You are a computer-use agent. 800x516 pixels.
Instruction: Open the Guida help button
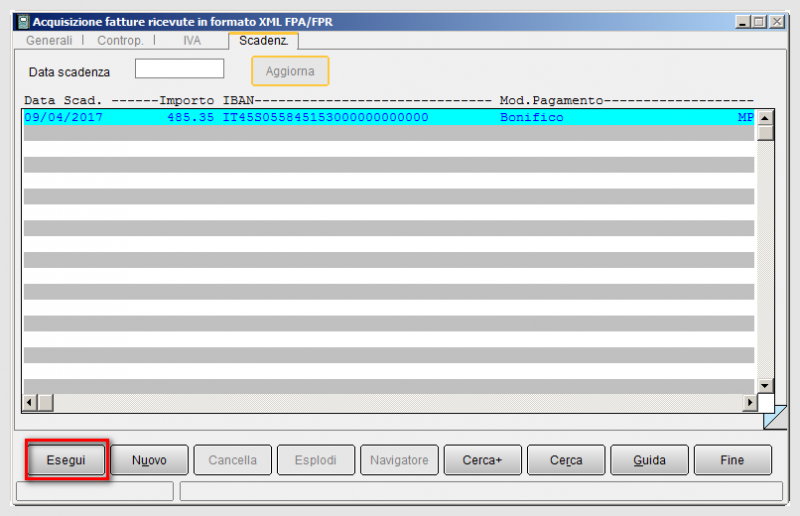(x=649, y=460)
